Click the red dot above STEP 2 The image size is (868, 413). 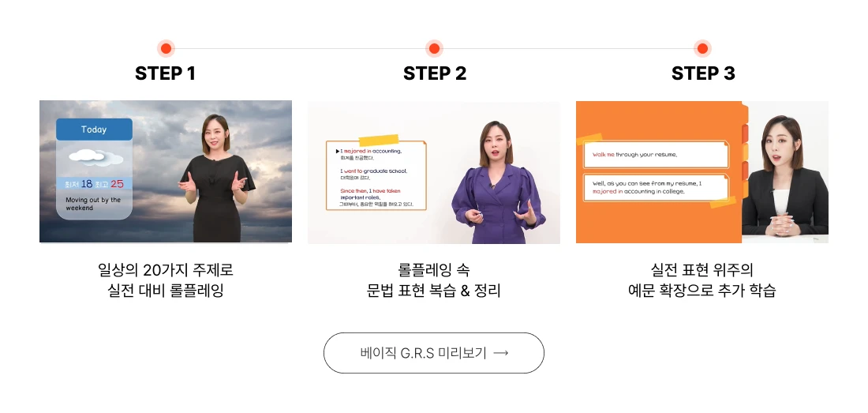pos(434,49)
